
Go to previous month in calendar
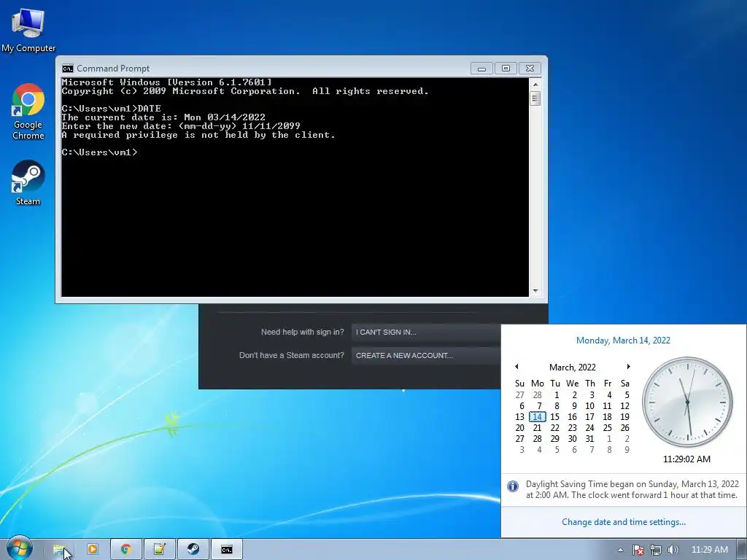[x=516, y=367]
